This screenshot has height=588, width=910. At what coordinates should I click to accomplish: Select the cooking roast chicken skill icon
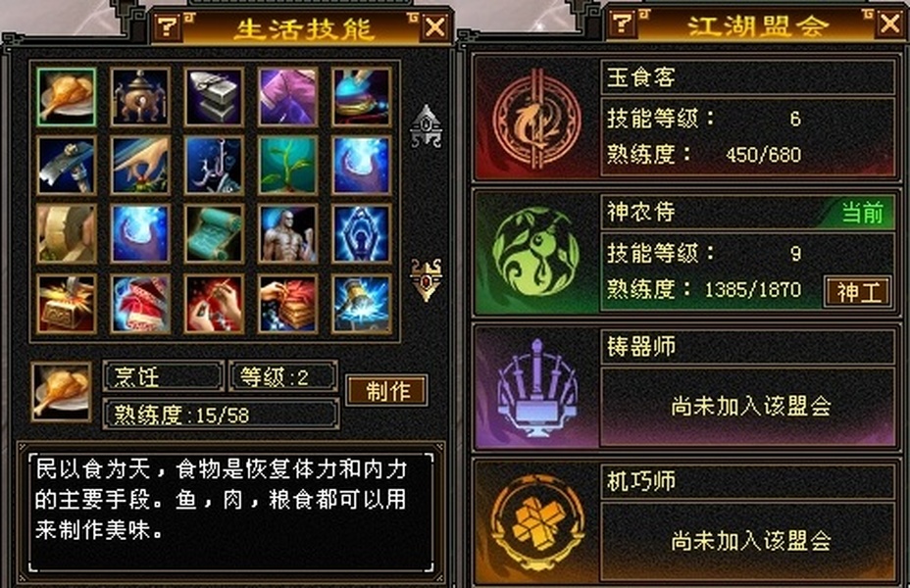click(66, 97)
